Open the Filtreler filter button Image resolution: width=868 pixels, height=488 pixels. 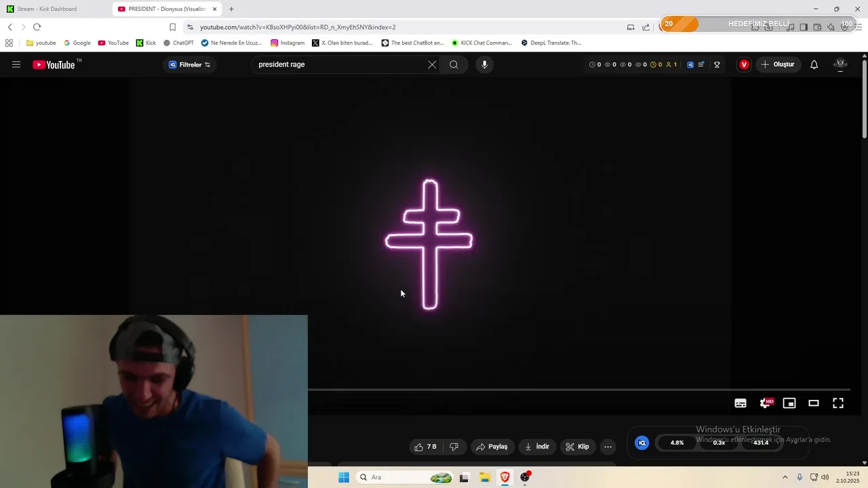click(x=190, y=64)
